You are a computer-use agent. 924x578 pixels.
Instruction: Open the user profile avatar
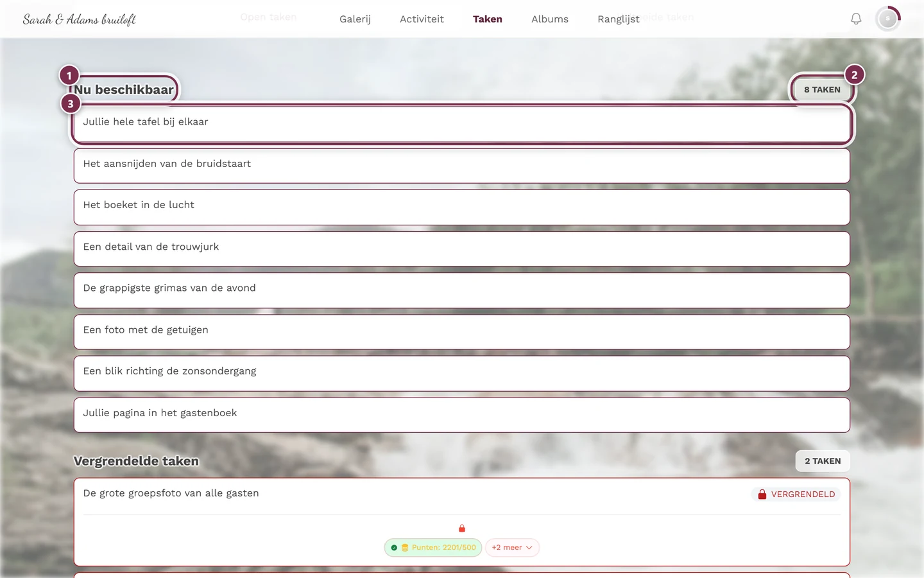[x=887, y=19]
